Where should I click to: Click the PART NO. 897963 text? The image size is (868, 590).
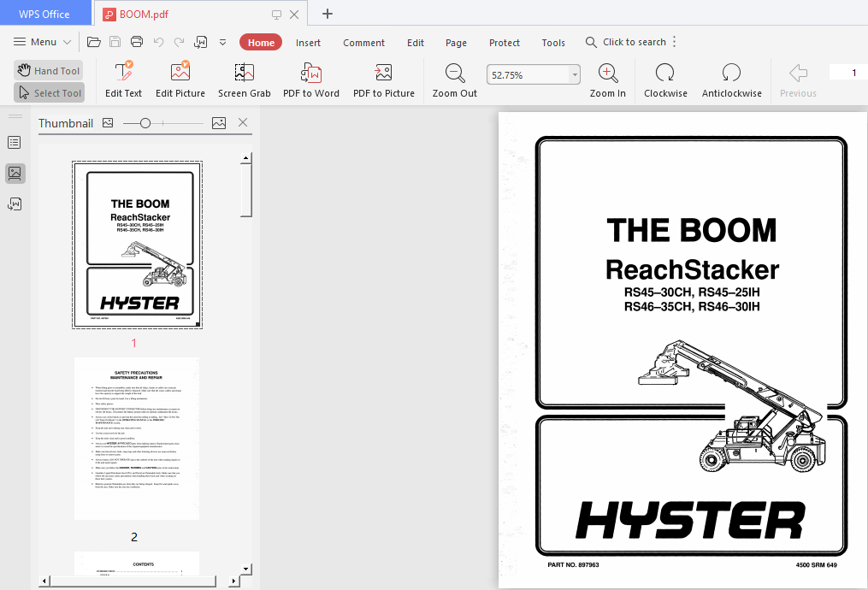(573, 564)
